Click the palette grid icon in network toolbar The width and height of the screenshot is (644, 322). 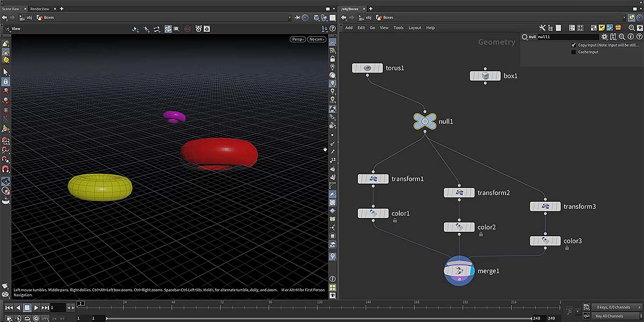tap(572, 28)
